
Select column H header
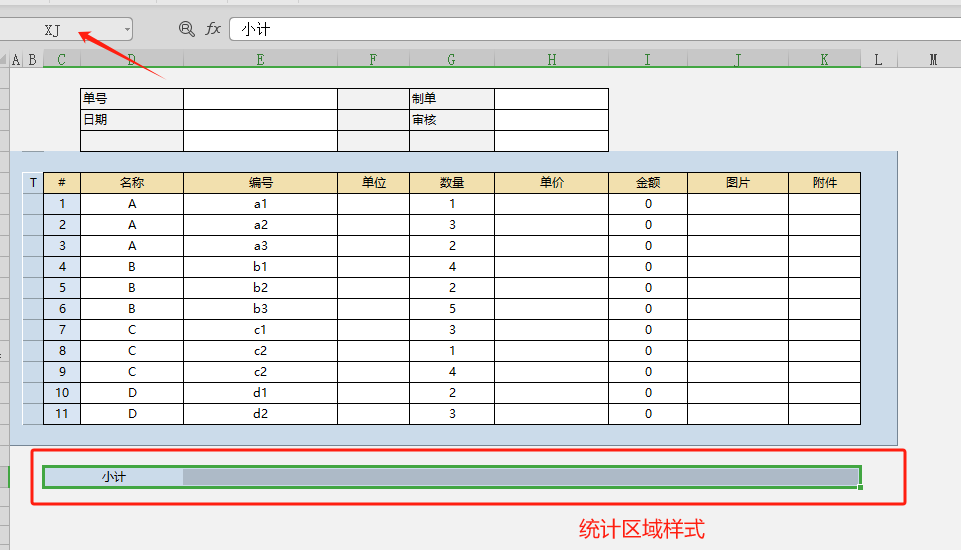coord(551,60)
